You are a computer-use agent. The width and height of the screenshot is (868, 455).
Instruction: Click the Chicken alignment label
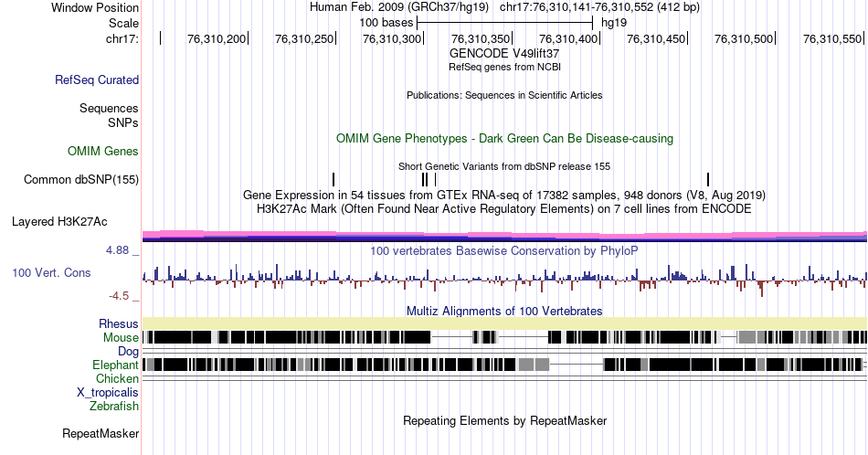[x=117, y=378]
